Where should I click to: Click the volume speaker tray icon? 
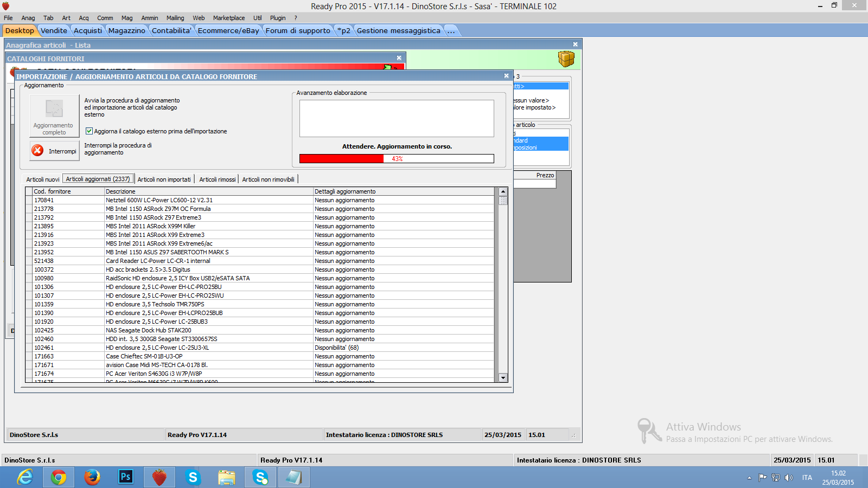[x=789, y=478]
